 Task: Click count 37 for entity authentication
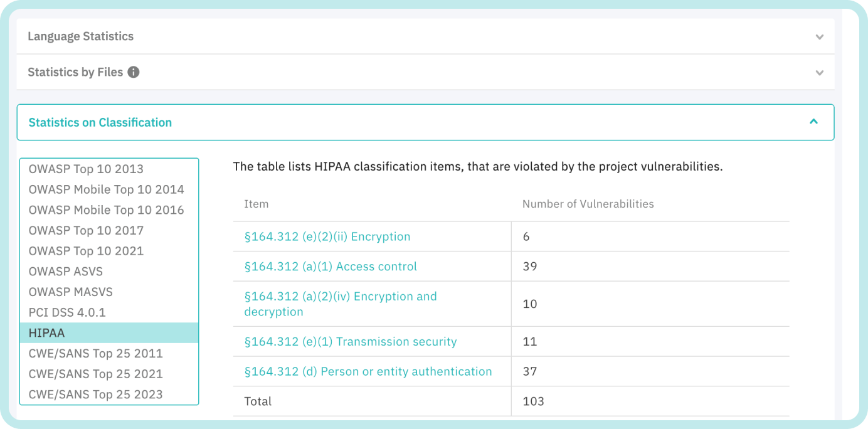click(530, 371)
